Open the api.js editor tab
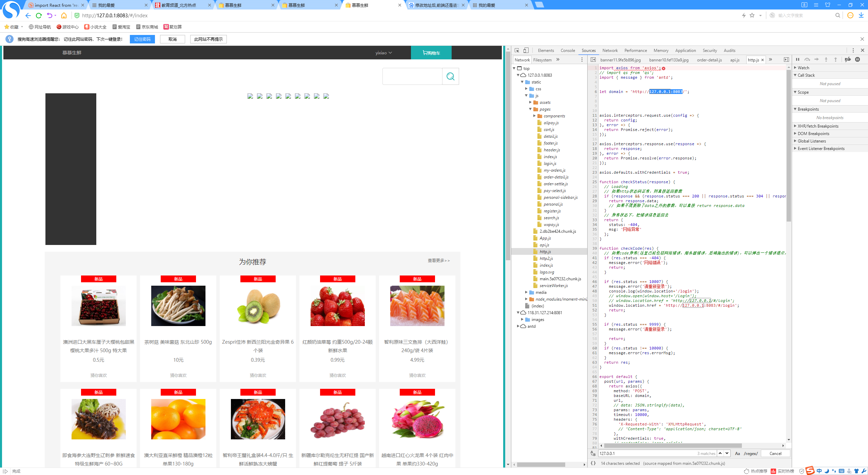Viewport: 868px width, 475px height. pos(735,60)
